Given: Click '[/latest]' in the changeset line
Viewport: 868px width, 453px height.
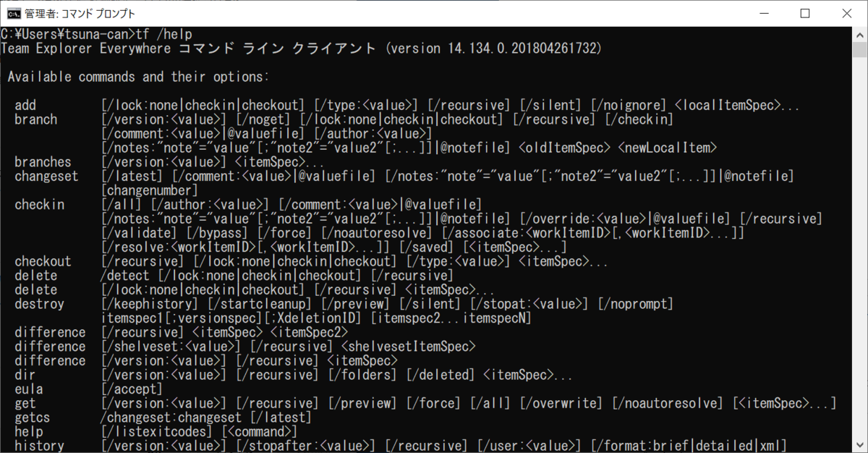Looking at the screenshot, I should [x=132, y=176].
